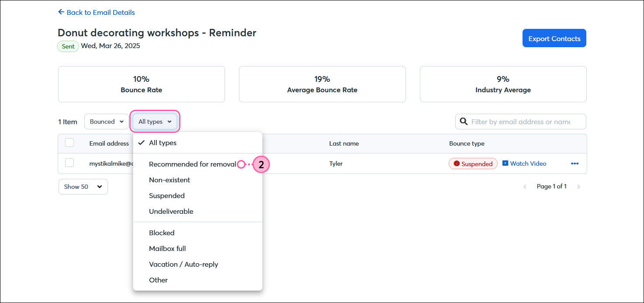Select Undeliverable in the bounce type menu
Image resolution: width=644 pixels, height=303 pixels.
171,211
